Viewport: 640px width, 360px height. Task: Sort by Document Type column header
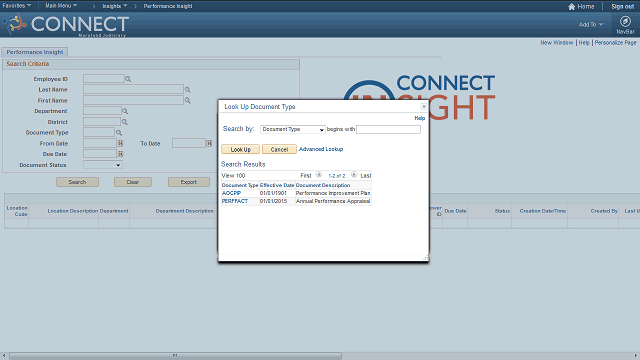tap(240, 185)
